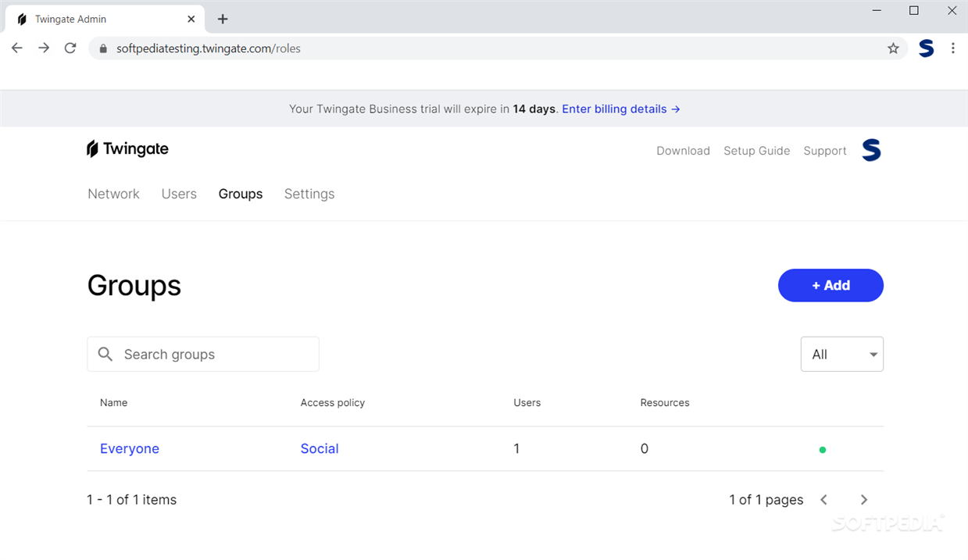968x560 pixels.
Task: Open the Support link
Action: [825, 151]
